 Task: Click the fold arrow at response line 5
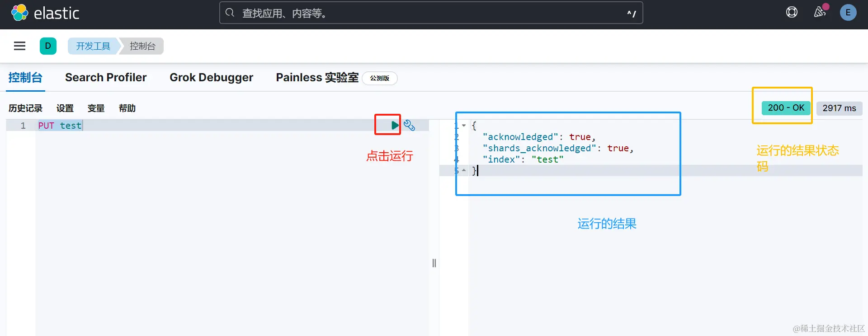coord(464,170)
